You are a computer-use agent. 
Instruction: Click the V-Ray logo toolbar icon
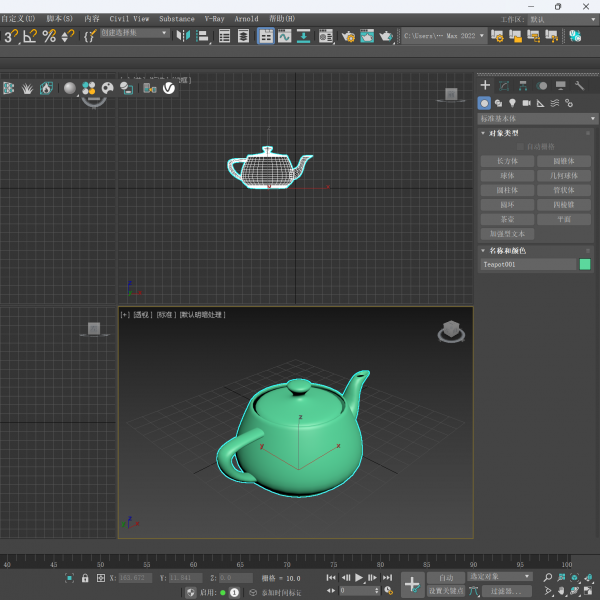click(x=169, y=88)
